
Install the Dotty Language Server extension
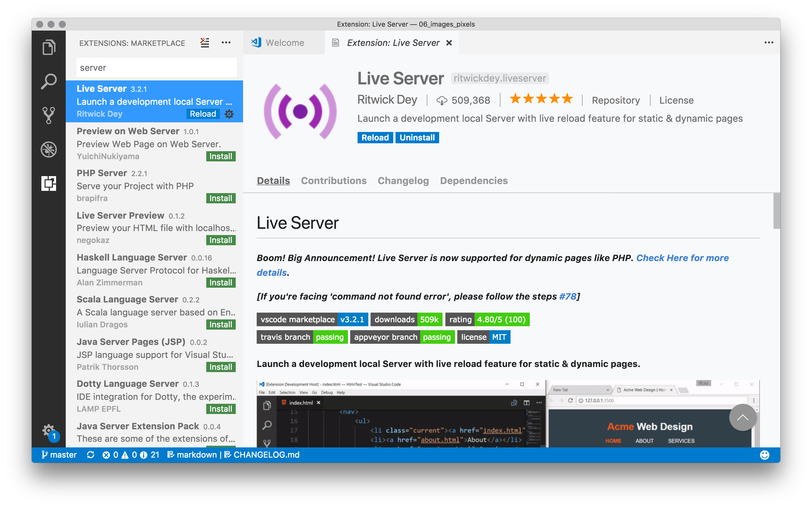click(220, 409)
